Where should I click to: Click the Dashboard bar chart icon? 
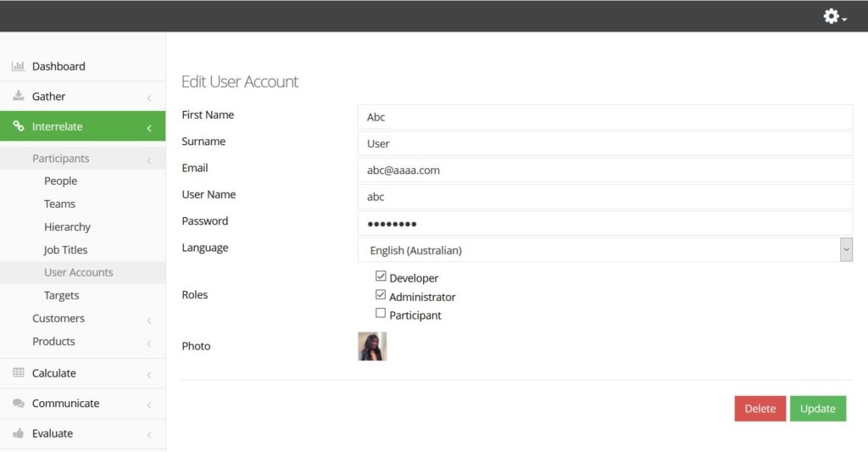[x=19, y=66]
